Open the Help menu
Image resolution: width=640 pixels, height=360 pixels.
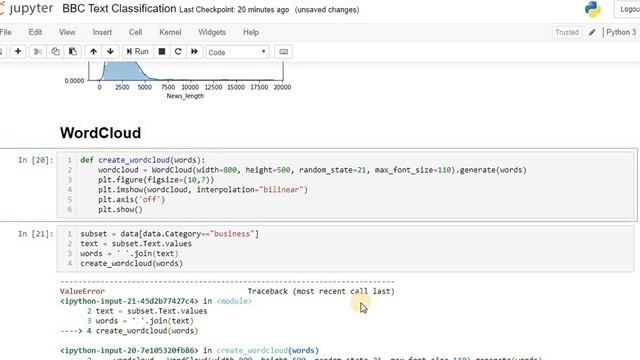tap(251, 32)
